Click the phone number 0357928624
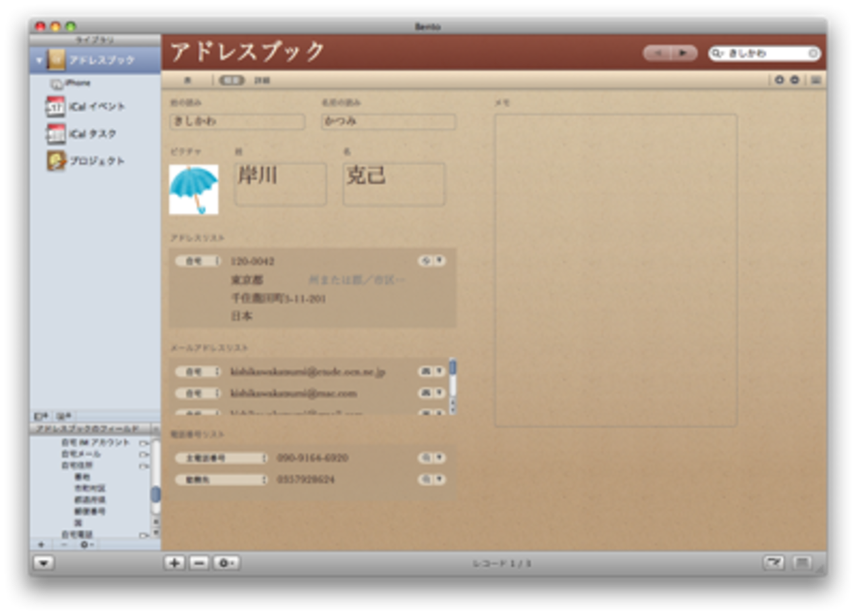The width and height of the screenshot is (856, 616). coord(306,480)
